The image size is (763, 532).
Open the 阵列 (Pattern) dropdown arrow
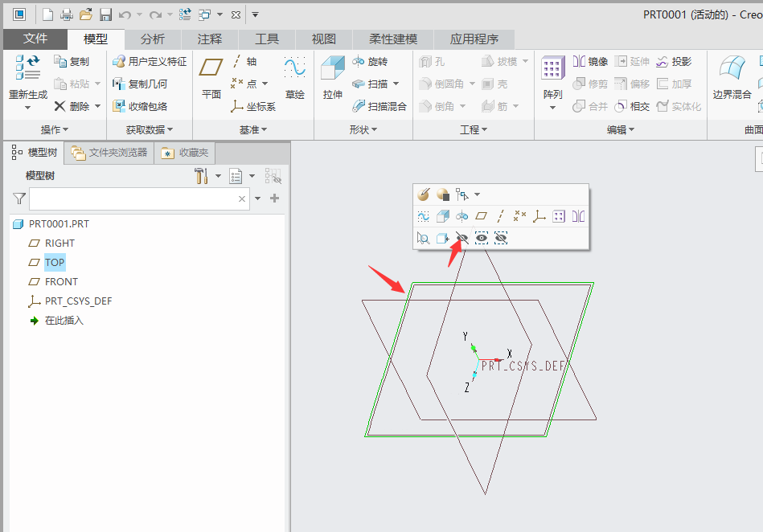[x=553, y=108]
